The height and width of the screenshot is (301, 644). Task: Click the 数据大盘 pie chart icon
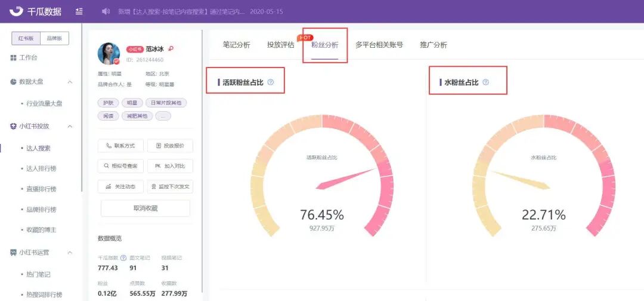point(13,81)
